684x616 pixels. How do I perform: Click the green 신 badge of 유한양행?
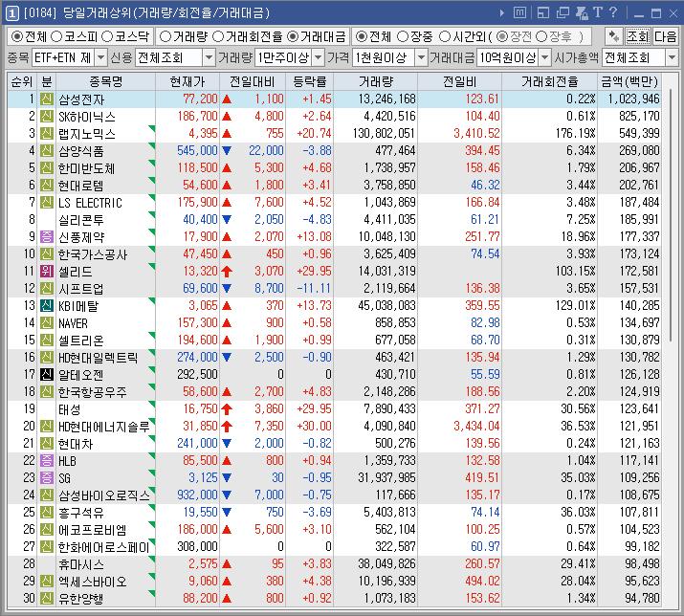tap(47, 599)
